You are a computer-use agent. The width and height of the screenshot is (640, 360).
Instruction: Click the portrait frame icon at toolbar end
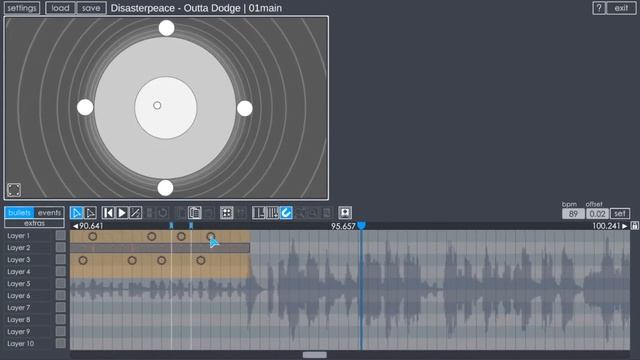click(345, 213)
